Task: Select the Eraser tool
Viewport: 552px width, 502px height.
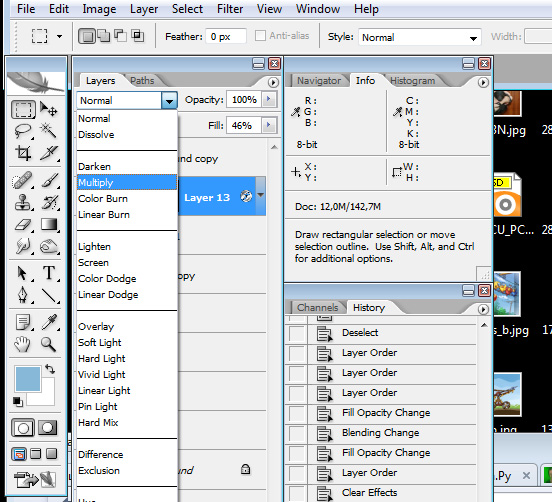Action: click(23, 224)
